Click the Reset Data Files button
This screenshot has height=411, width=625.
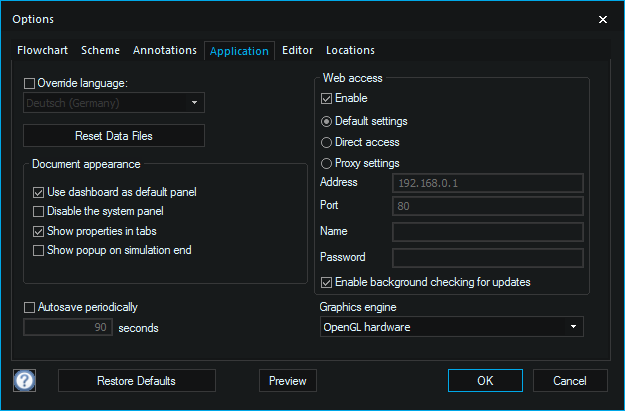[x=114, y=136]
